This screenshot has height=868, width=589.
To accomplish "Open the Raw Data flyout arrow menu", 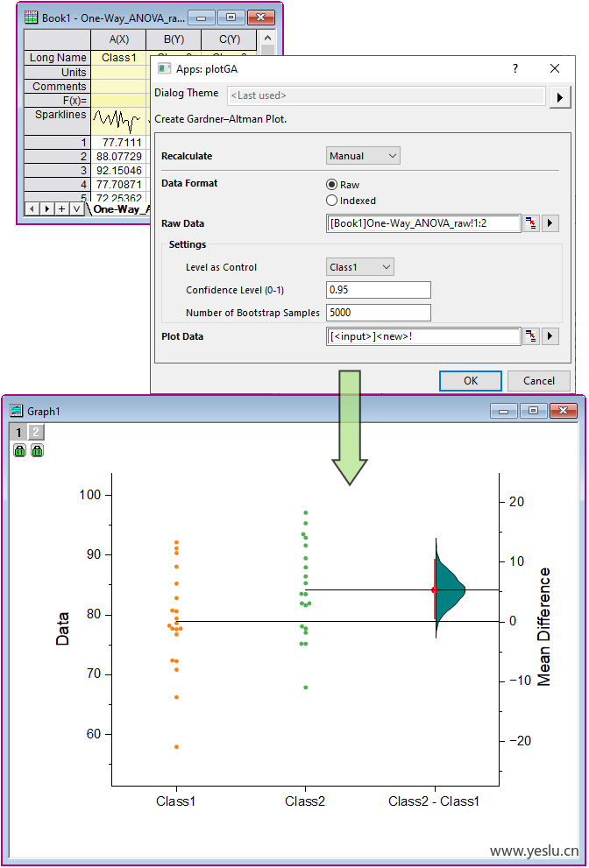I will point(550,223).
